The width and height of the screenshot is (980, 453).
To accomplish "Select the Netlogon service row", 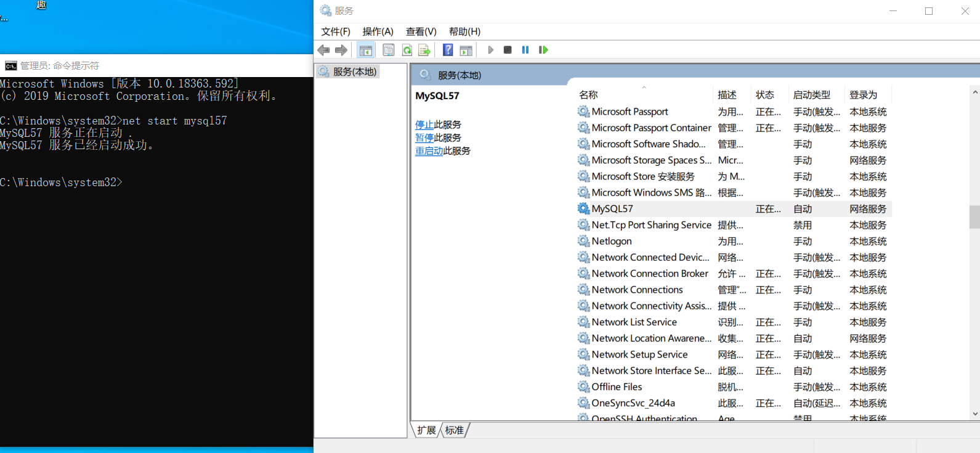I will point(612,242).
